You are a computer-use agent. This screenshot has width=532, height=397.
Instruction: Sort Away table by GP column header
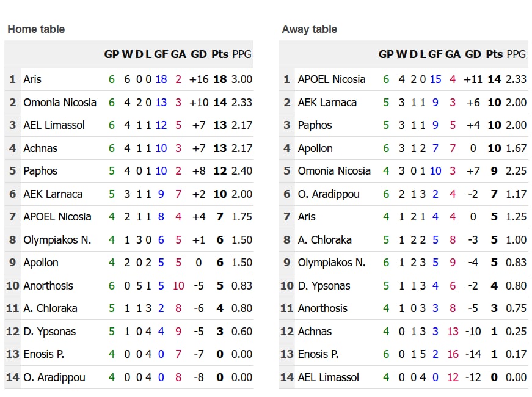click(386, 54)
